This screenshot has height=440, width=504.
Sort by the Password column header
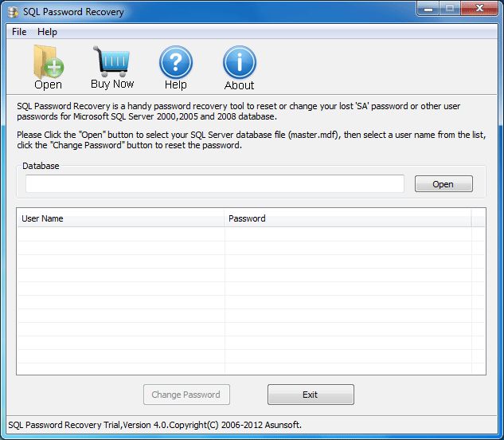[x=348, y=218]
